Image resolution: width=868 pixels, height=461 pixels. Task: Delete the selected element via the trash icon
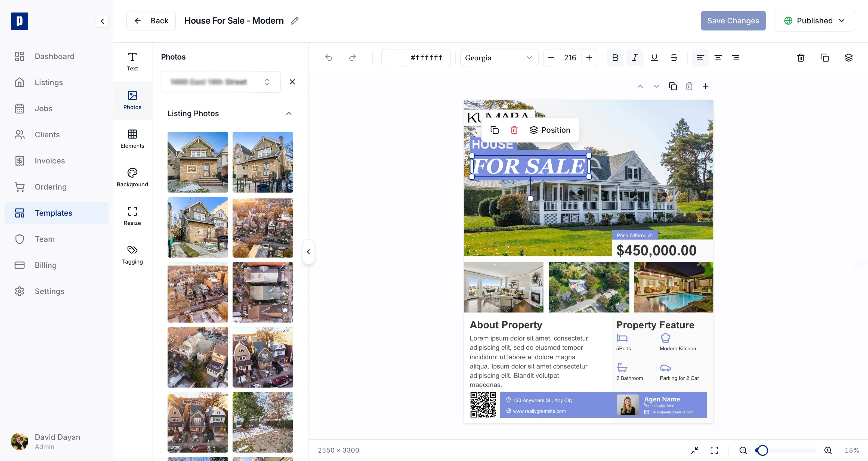coord(800,58)
